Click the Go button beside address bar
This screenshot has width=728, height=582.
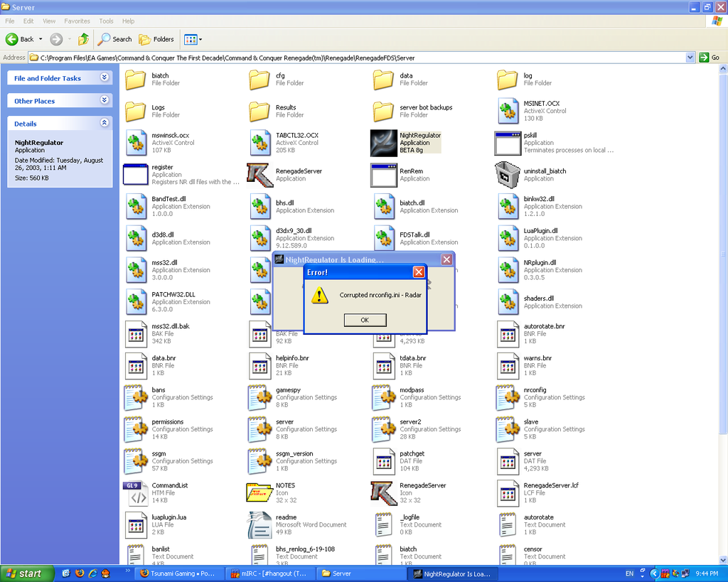coord(709,58)
